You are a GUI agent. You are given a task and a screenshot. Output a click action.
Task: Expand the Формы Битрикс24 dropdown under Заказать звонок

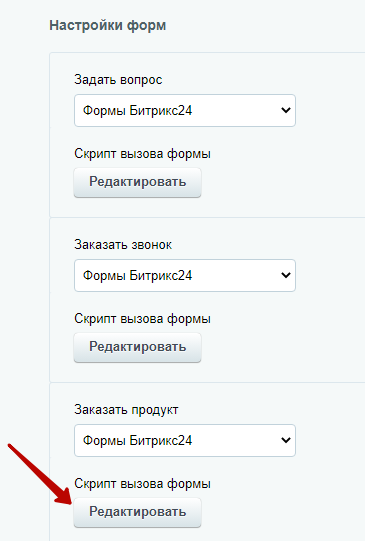185,275
